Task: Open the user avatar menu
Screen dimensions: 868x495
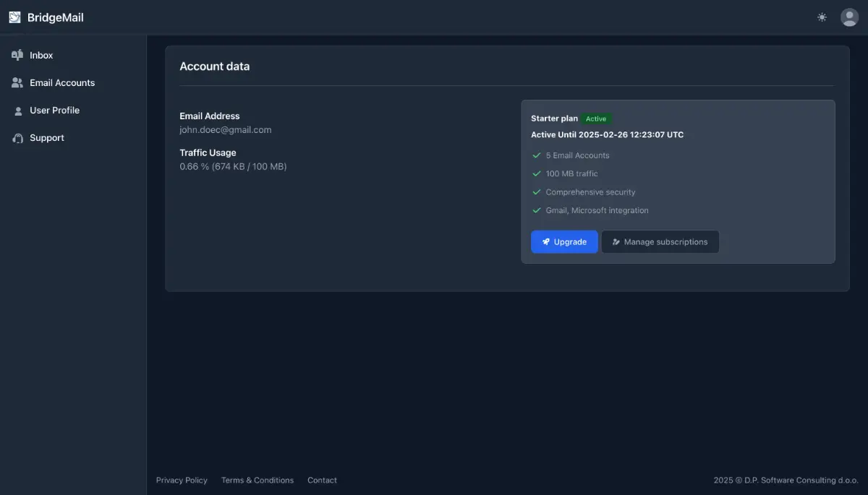Action: pyautogui.click(x=849, y=17)
